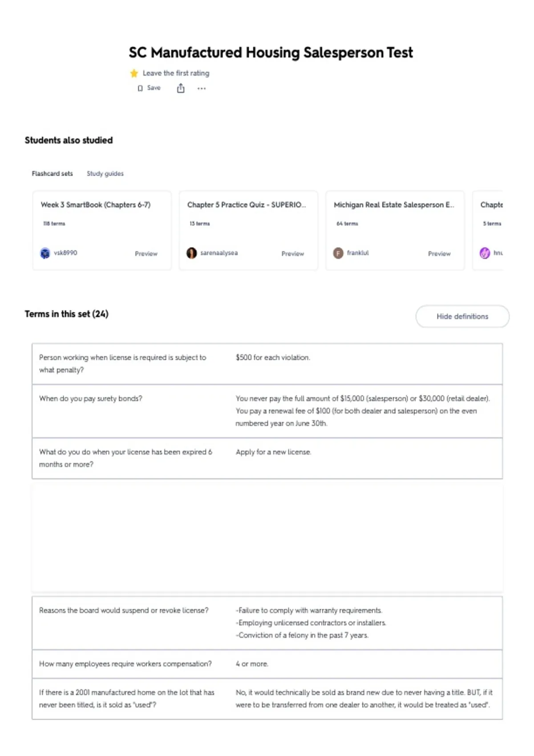Open the share icon under the title
Screen dimensions: 534x756
point(181,88)
